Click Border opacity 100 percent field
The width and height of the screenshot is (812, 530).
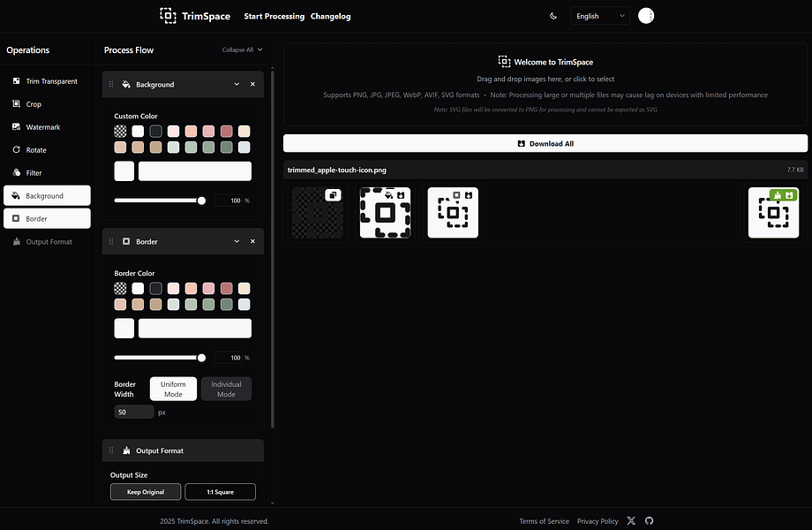(x=229, y=358)
